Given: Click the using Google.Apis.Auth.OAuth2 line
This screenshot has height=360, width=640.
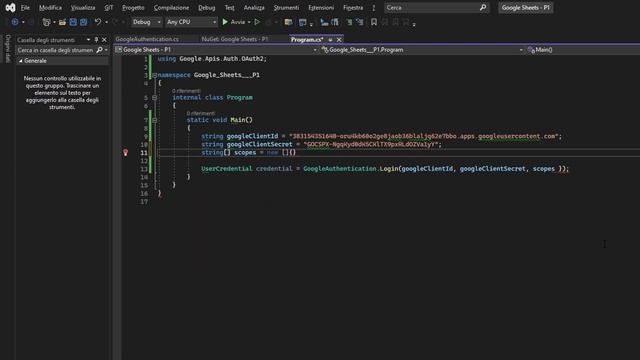Looking at the screenshot, I should pyautogui.click(x=212, y=59).
